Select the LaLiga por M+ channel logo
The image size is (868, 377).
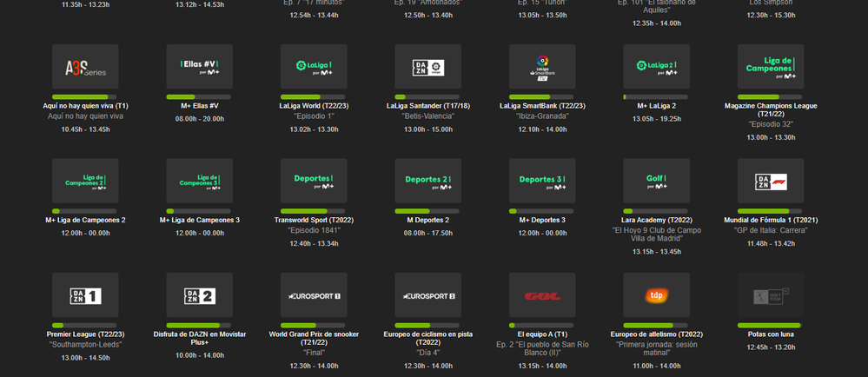[314, 66]
